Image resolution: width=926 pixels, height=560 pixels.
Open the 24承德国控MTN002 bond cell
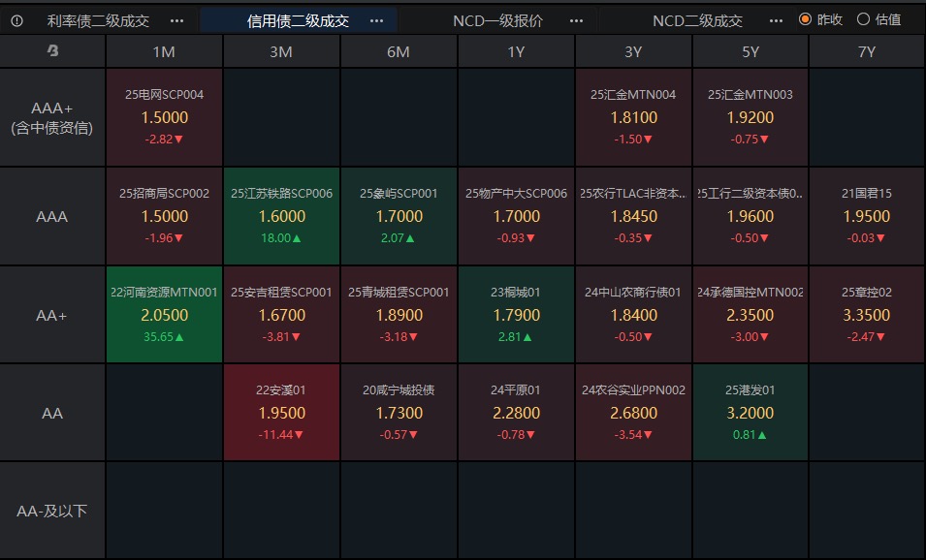point(750,315)
